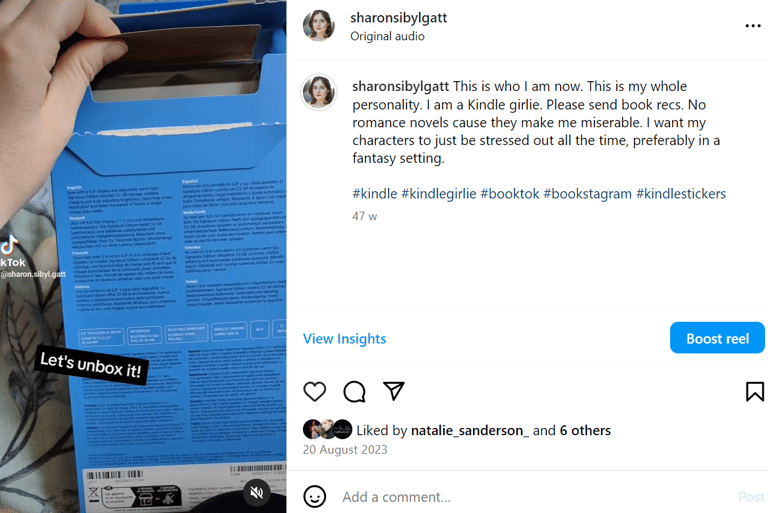
Task: Open emoji picker in comment box
Action: coord(314,496)
